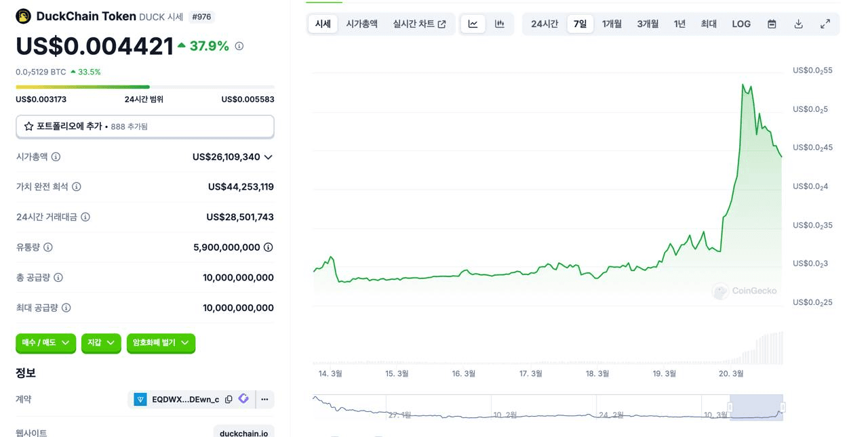
Task: Expand the 시가총액 row chevron
Action: click(268, 157)
